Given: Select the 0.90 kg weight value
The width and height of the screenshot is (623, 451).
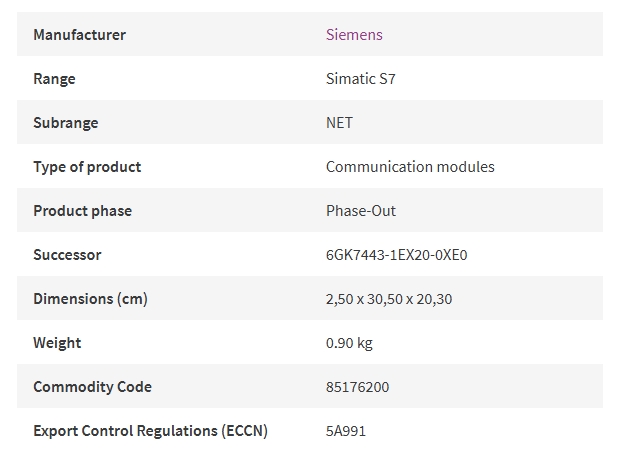Looking at the screenshot, I should tap(349, 343).
